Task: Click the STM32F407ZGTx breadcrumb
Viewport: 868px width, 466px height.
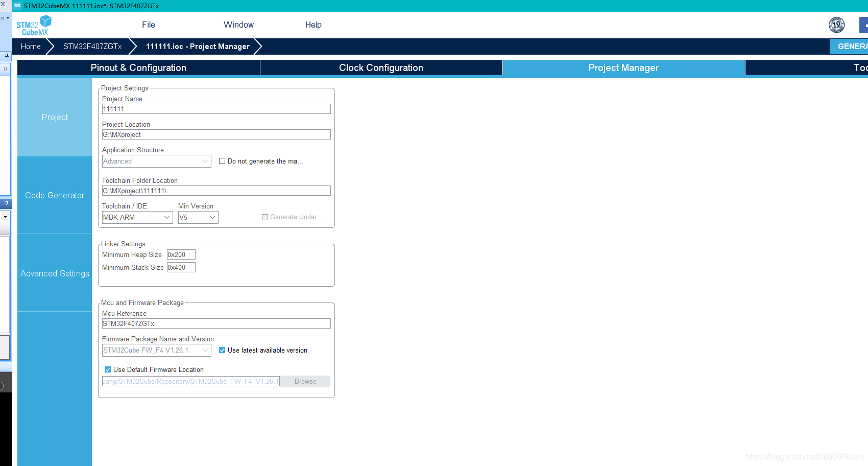Action: [x=92, y=46]
